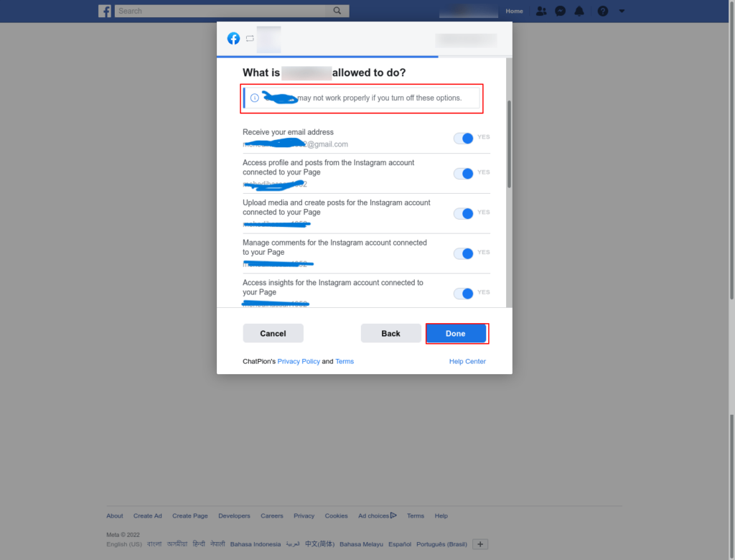Click the search magnifier icon
Viewport: 735px width, 560px height.
coord(337,11)
